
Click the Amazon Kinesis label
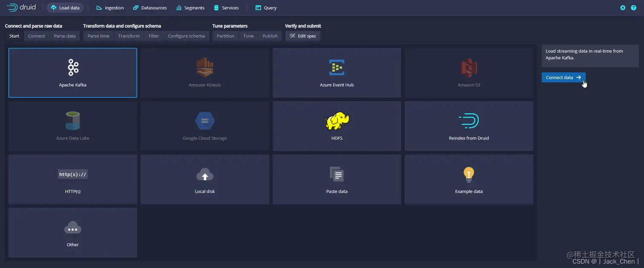[x=205, y=85]
